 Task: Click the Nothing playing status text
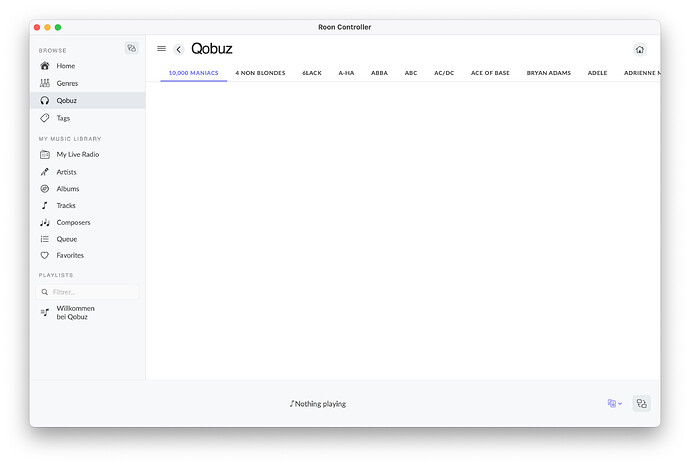[x=318, y=404]
